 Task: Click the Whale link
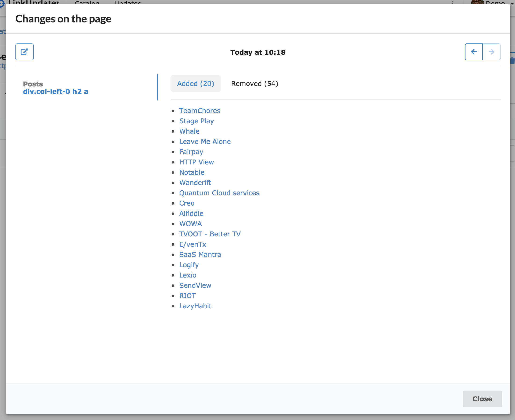[x=189, y=131]
